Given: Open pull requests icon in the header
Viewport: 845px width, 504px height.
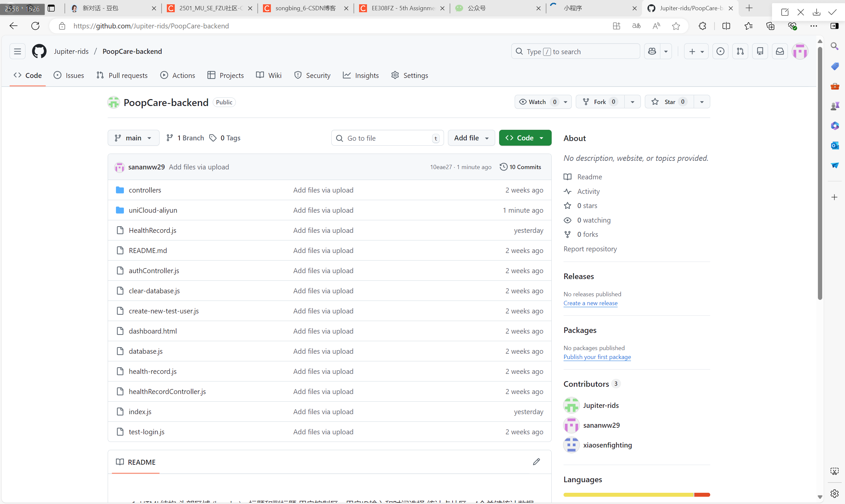Looking at the screenshot, I should tap(740, 51).
